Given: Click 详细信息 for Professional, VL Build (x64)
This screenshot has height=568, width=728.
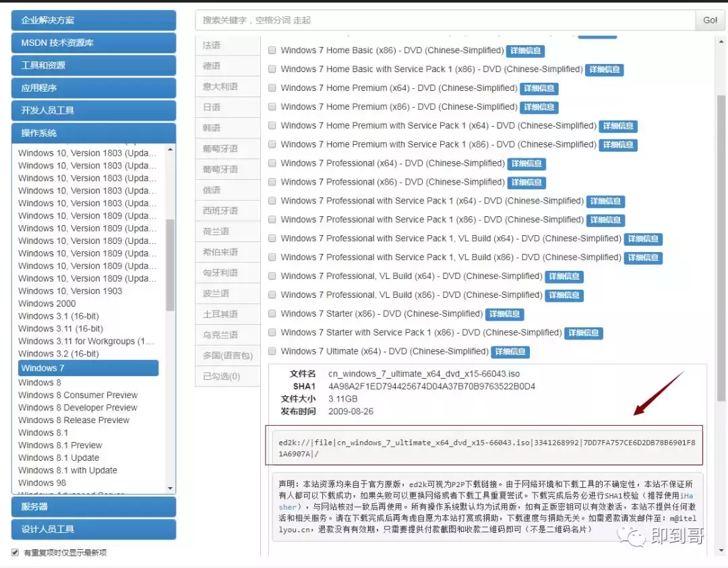Looking at the screenshot, I should [564, 276].
